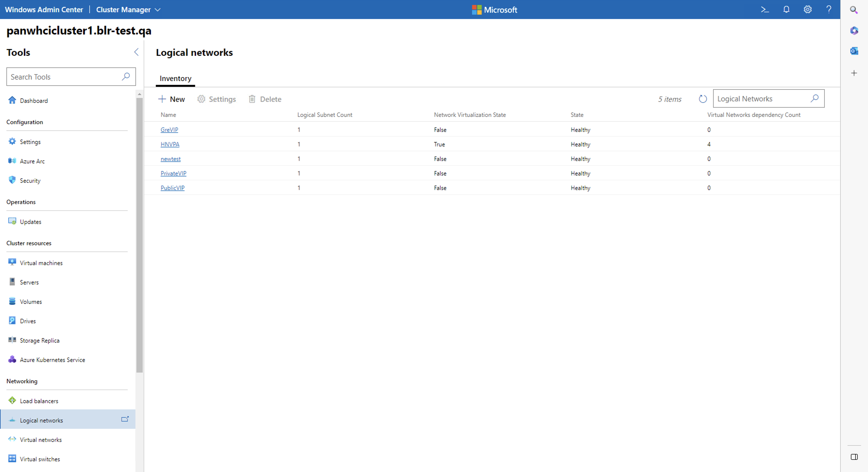
Task: Click New to add logical network
Action: 172,99
